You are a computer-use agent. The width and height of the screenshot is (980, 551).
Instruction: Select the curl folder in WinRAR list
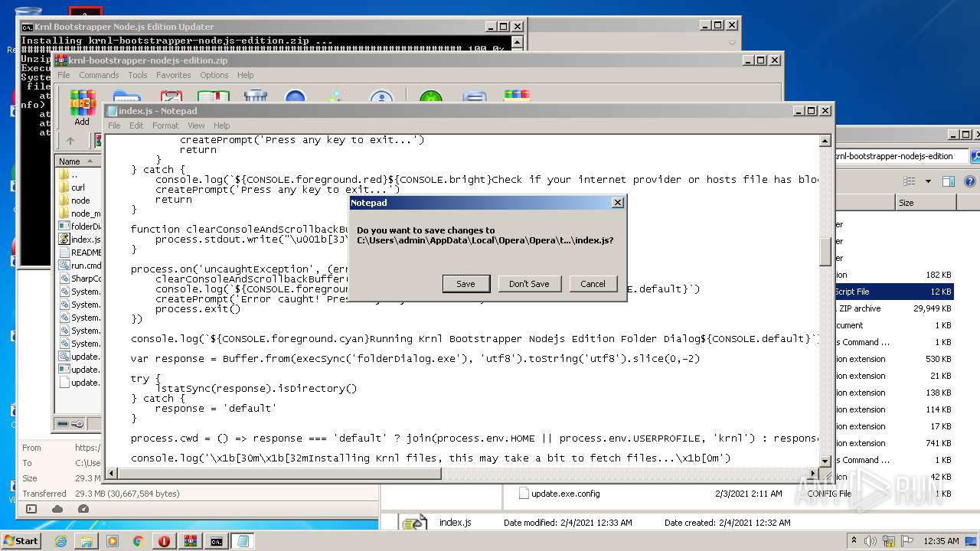click(x=78, y=187)
